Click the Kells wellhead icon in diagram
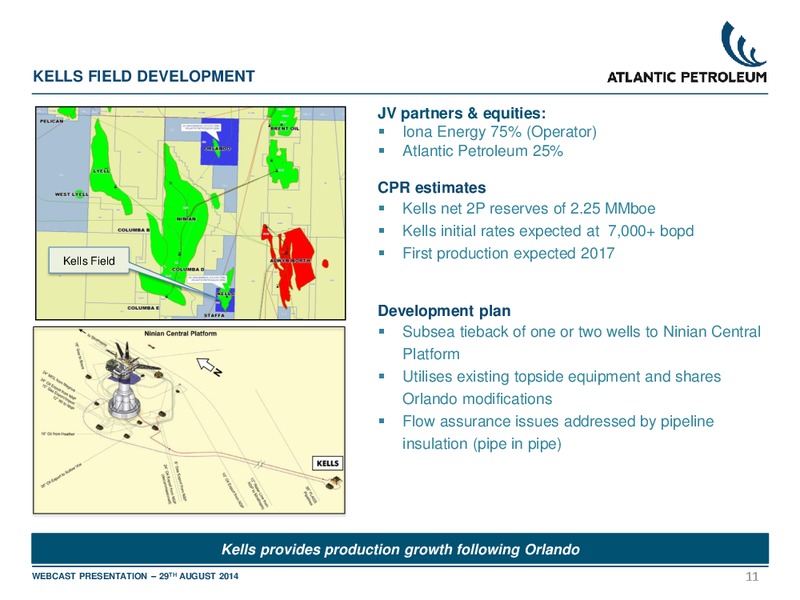The height and width of the screenshot is (600, 800). pos(335,481)
